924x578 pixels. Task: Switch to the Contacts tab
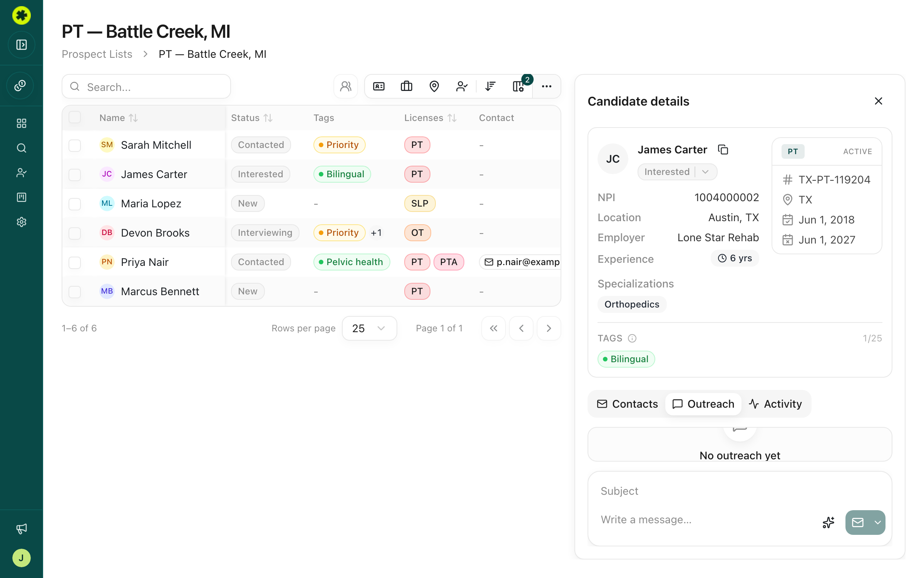628,404
